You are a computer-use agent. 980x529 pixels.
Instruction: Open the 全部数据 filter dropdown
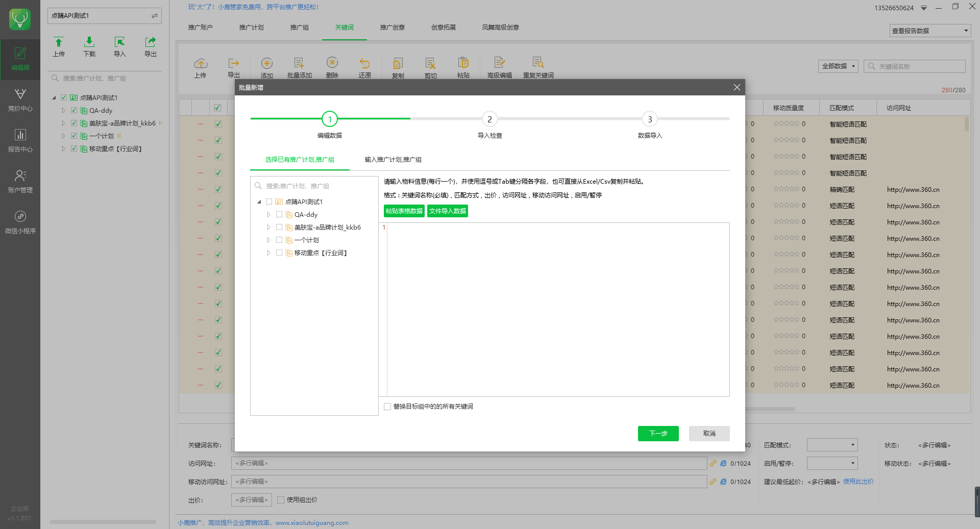tap(838, 66)
